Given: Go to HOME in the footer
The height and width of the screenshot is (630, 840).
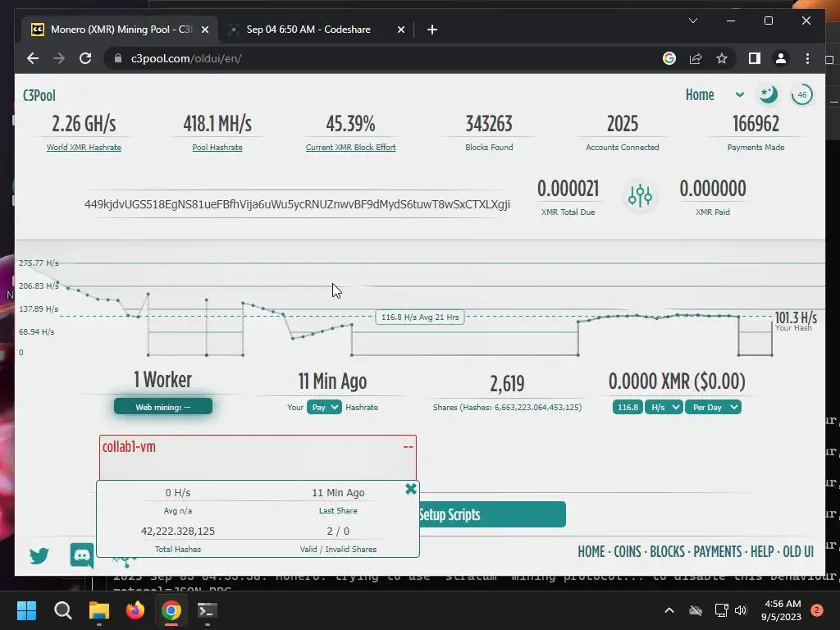Looking at the screenshot, I should pyautogui.click(x=591, y=552).
